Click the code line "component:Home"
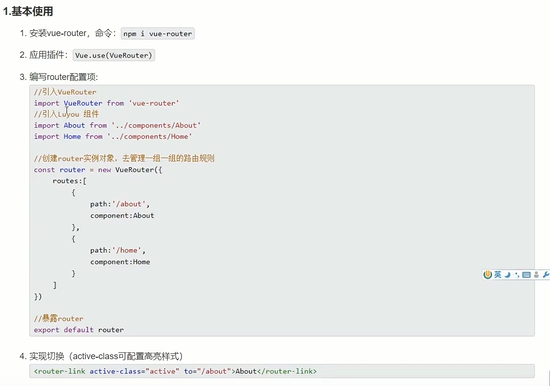This screenshot has width=550, height=386. point(120,262)
